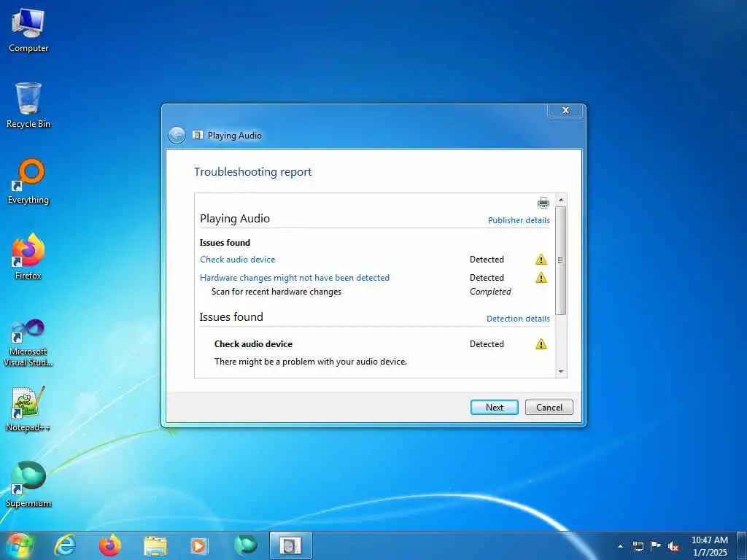Click the Playing Audio title icon
Screen dimensions: 747x560
(x=198, y=135)
